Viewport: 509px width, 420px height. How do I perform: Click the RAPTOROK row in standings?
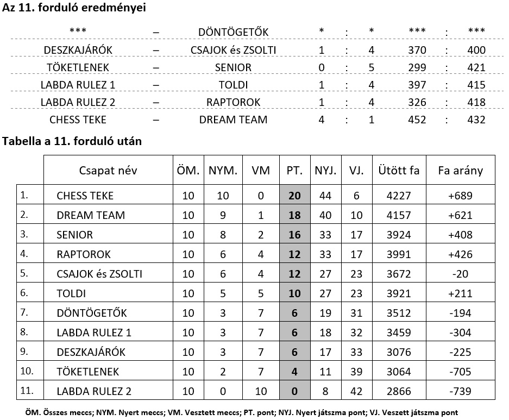[x=83, y=254]
